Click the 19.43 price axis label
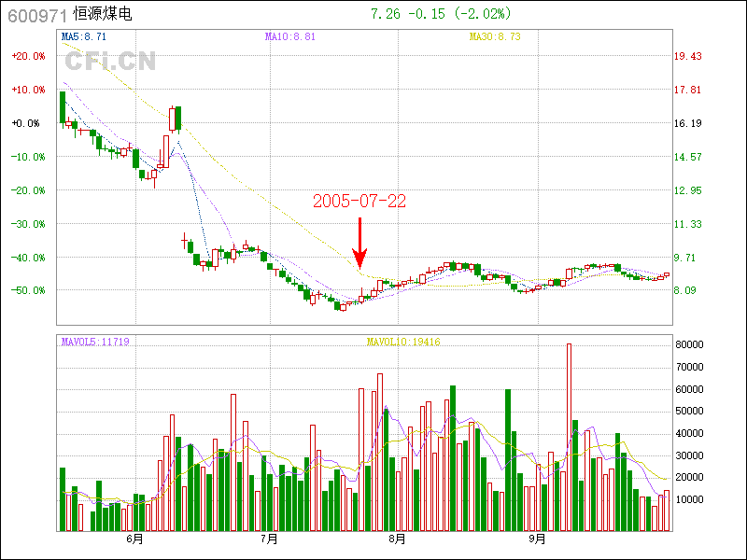This screenshot has width=747, height=560. click(688, 56)
